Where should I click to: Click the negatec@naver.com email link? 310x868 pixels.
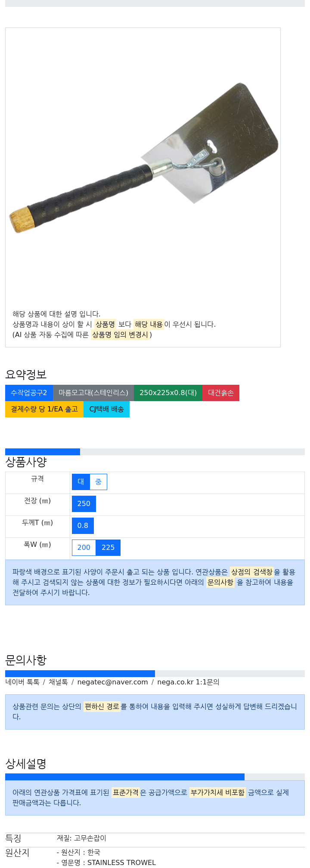tap(113, 682)
